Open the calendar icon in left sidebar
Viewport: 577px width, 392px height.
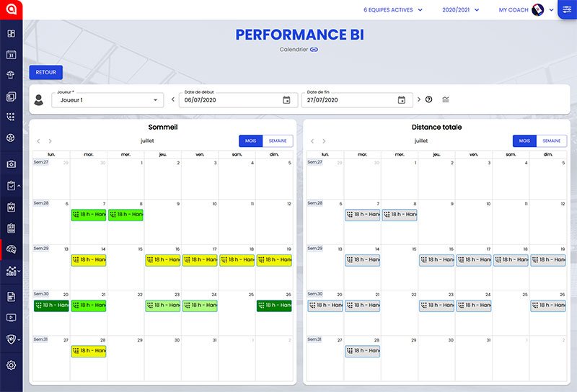coord(11,54)
